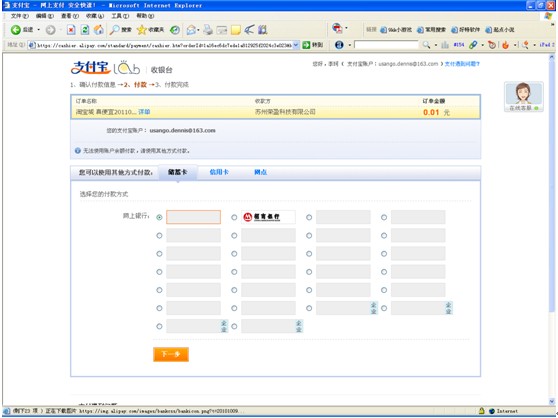This screenshot has height=418, width=558.
Task: Open the address bar URL dropdown arrow
Action: tap(296, 45)
